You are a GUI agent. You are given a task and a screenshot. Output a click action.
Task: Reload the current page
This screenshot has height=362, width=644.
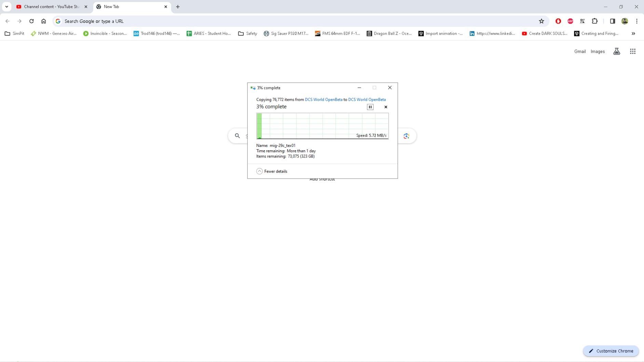tap(31, 21)
